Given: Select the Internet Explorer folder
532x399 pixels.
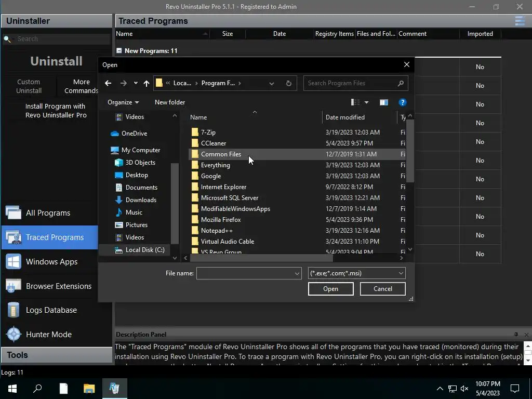Looking at the screenshot, I should (x=223, y=187).
